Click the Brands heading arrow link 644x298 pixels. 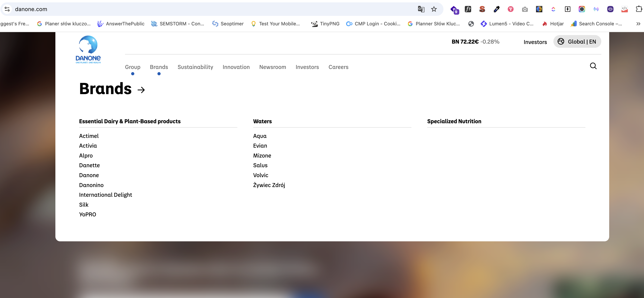pos(141,90)
